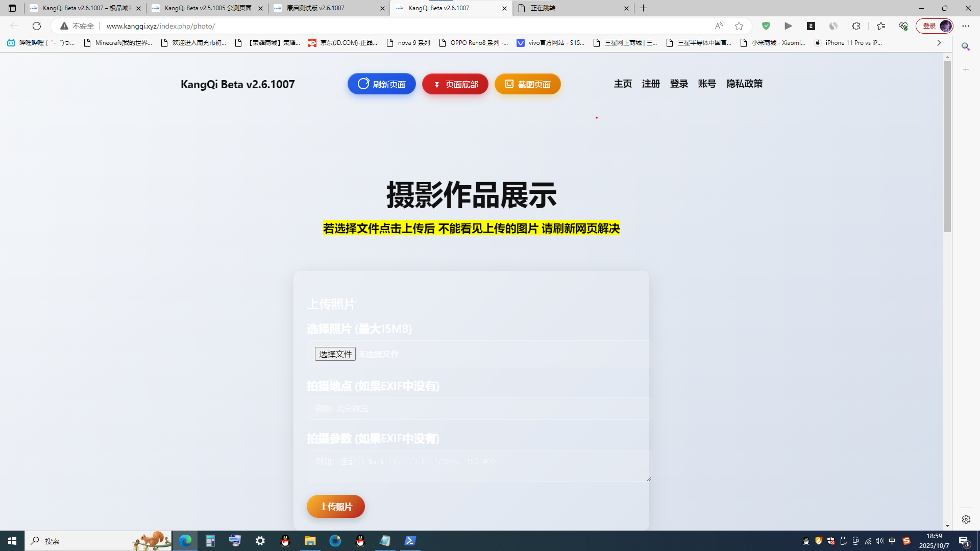980x551 pixels.
Task: Click the search magnifier icon in right sidebar
Action: [x=966, y=46]
